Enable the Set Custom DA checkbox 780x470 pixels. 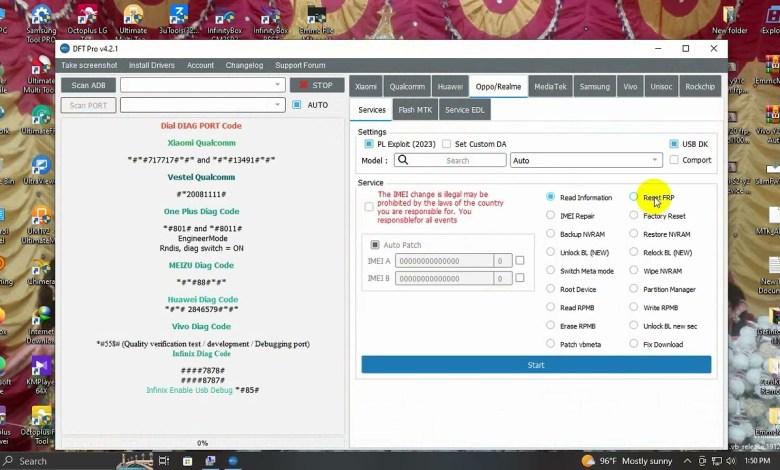tap(447, 144)
